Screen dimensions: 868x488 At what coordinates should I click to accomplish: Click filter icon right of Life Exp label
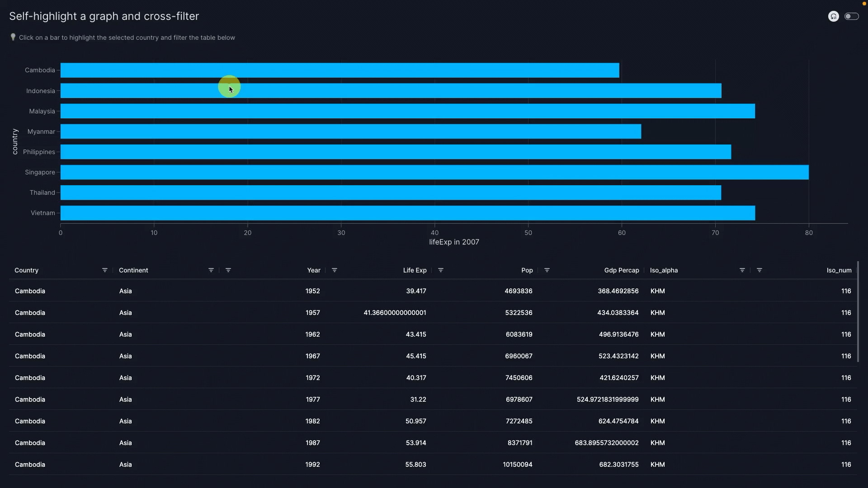coord(441,270)
